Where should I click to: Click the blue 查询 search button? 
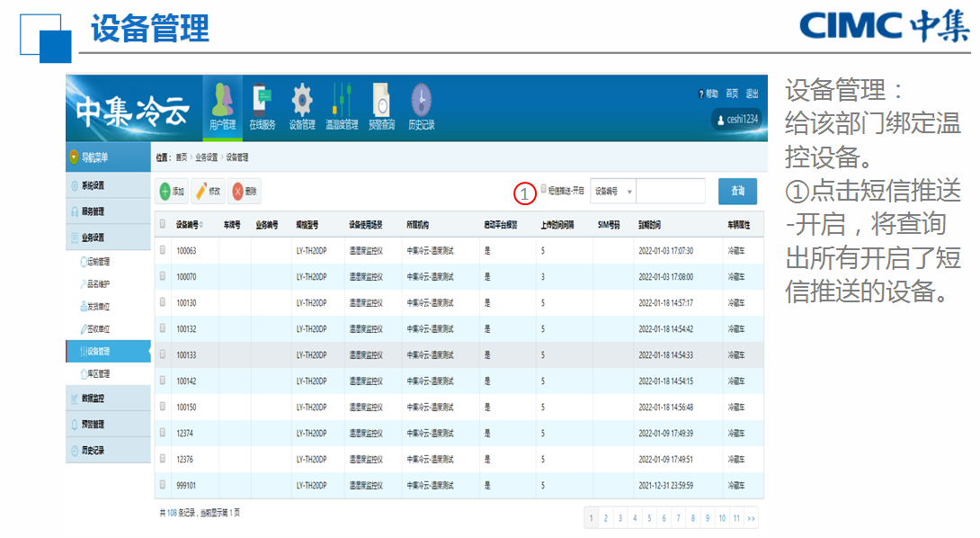(737, 192)
